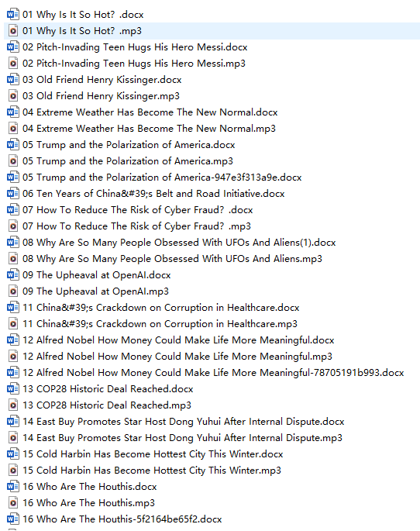Click the Word icon for 01 Why Is It So Hot docx
Viewport: 420px width, 531px height.
tap(13, 14)
